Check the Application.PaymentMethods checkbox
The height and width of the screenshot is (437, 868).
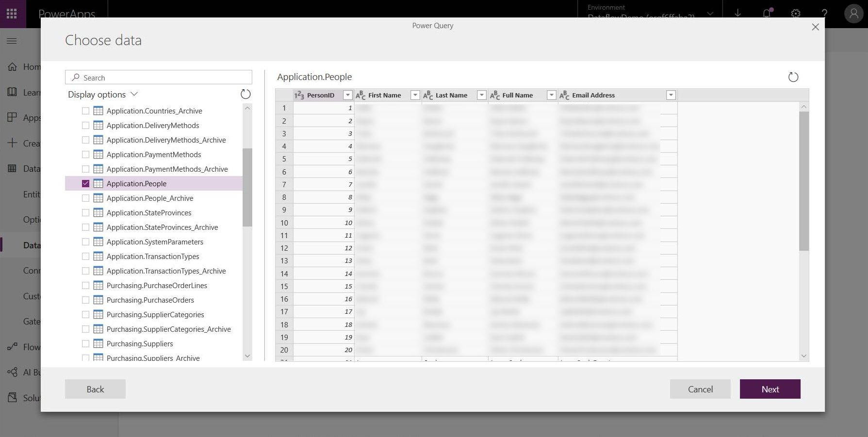tap(85, 154)
